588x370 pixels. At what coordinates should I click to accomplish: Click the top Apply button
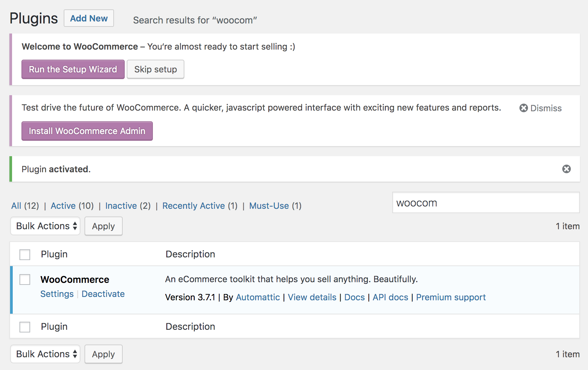104,226
